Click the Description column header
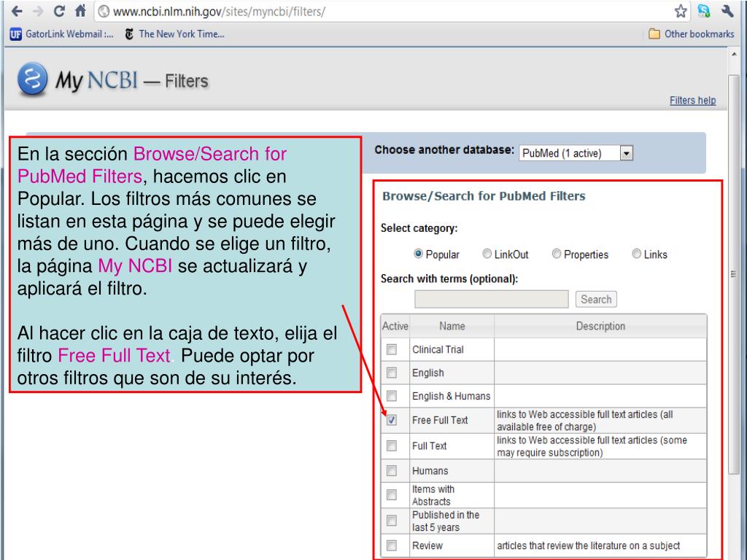This screenshot has width=747, height=560. point(600,326)
